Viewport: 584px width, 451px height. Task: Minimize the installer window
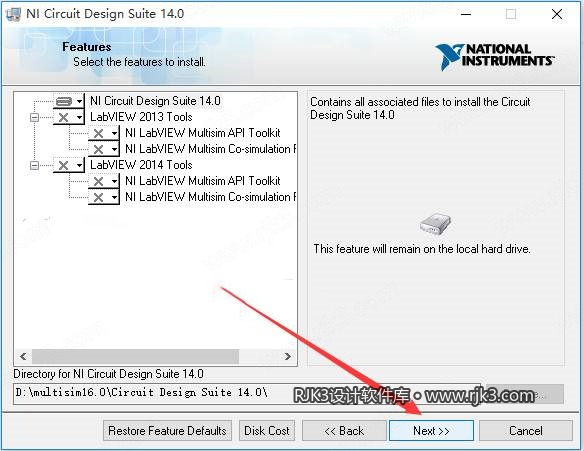pyautogui.click(x=466, y=15)
